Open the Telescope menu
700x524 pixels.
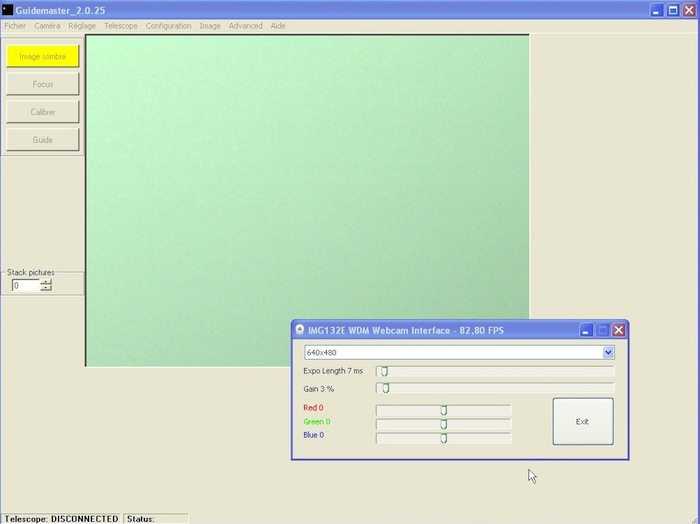(x=121, y=26)
